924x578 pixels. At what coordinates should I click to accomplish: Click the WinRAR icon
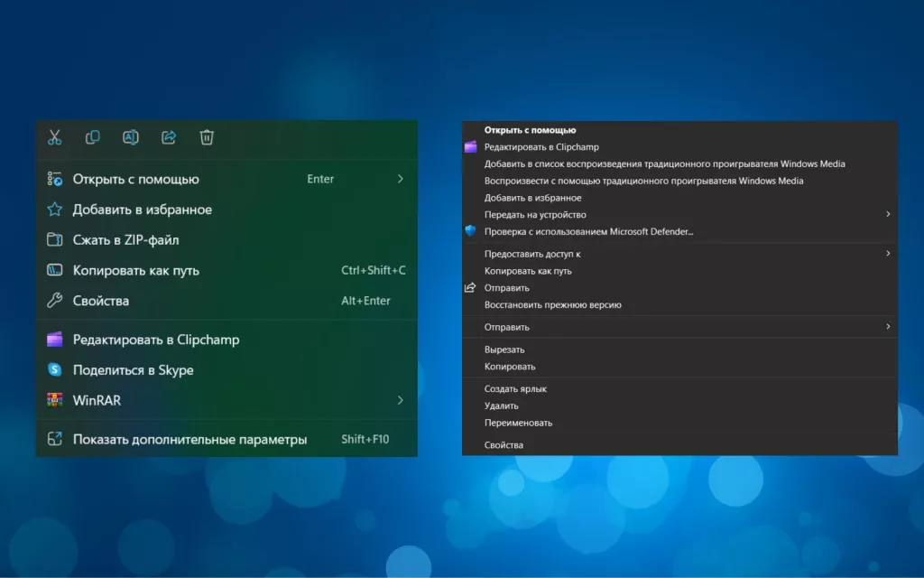(55, 400)
